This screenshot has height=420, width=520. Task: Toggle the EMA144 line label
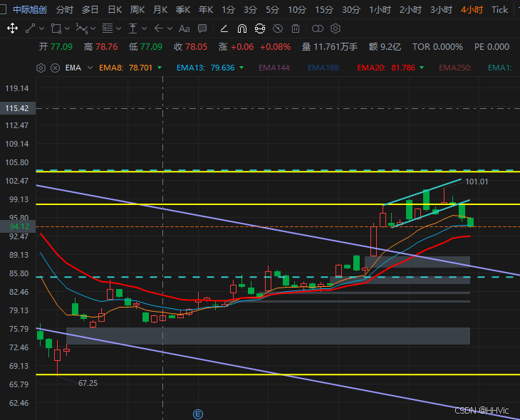tap(274, 68)
